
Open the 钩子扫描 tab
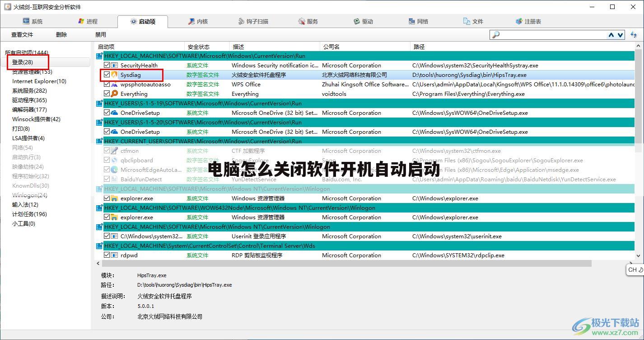(x=253, y=21)
